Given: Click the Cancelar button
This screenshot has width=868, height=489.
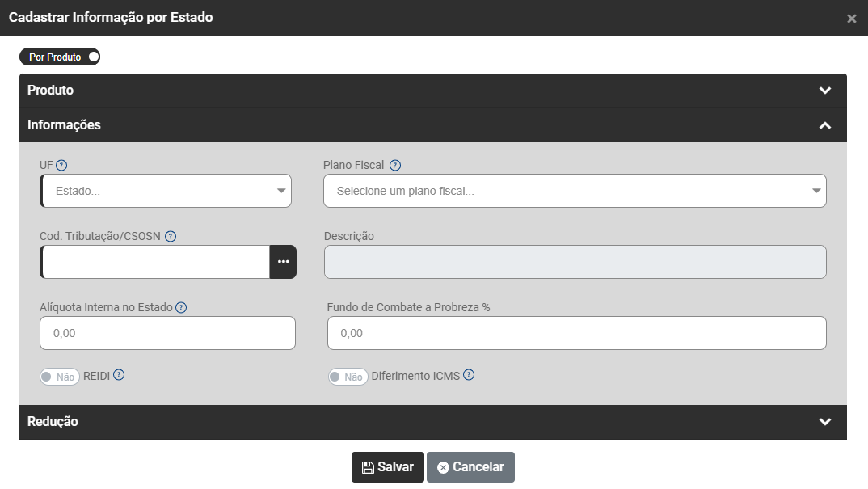Looking at the screenshot, I should (470, 467).
